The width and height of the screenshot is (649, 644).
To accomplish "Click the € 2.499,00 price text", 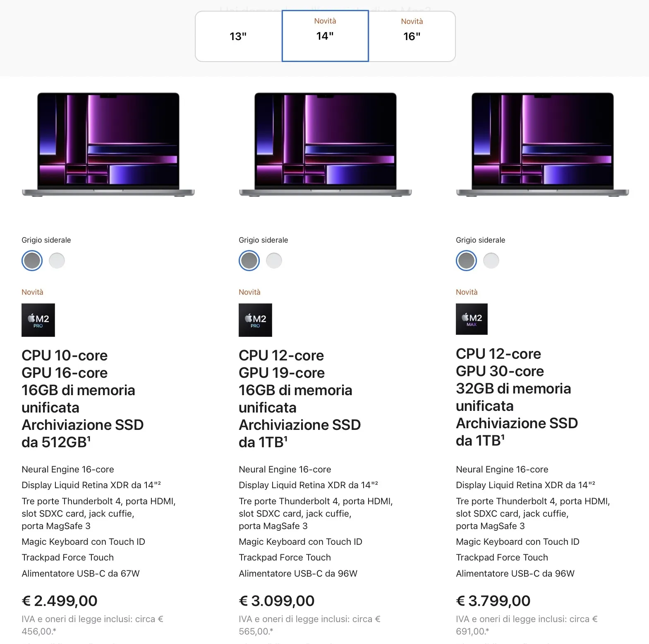I will (x=59, y=601).
